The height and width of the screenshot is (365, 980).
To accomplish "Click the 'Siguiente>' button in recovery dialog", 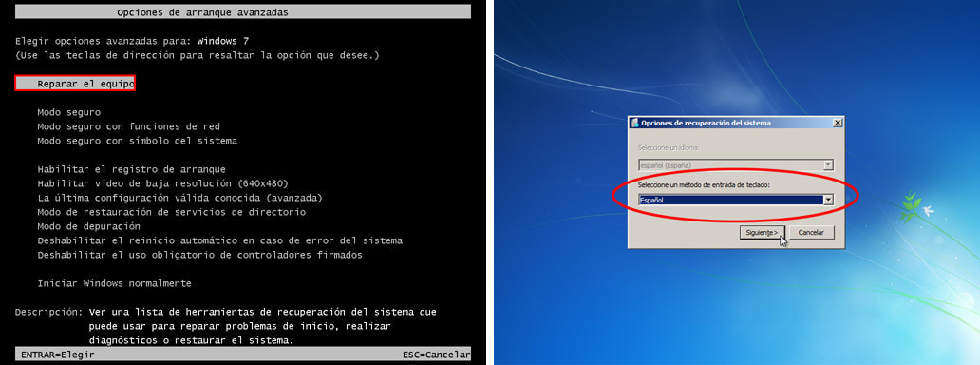I will tap(762, 232).
